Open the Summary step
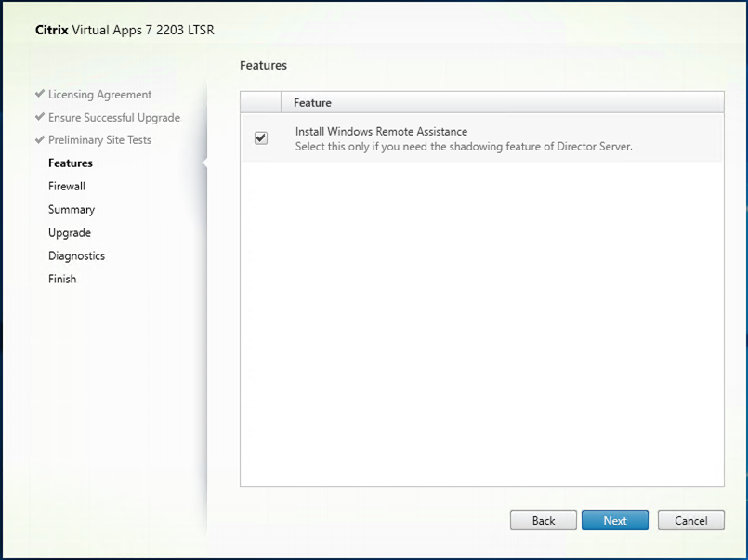Image resolution: width=748 pixels, height=560 pixels. point(72,209)
